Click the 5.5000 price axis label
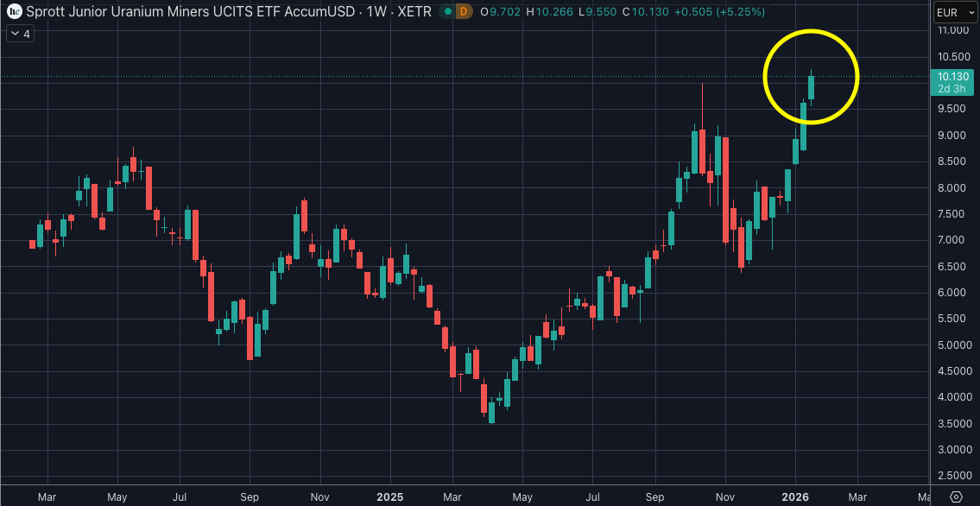Viewport: 980px width, 506px height. [x=953, y=319]
